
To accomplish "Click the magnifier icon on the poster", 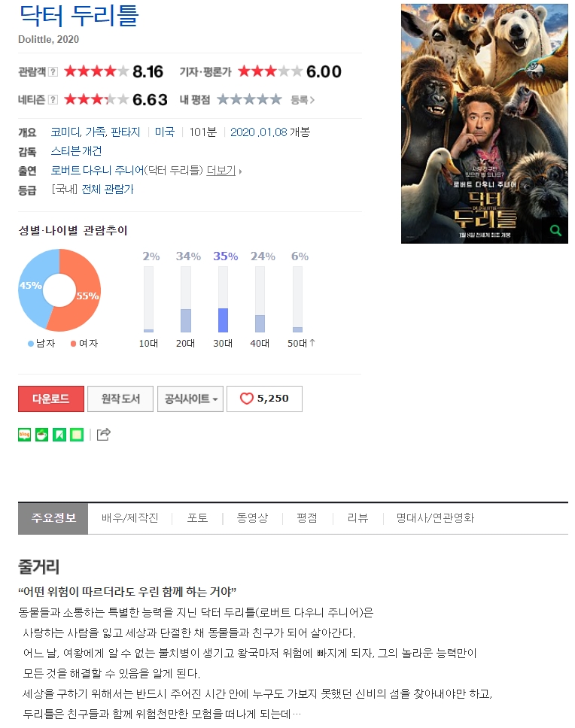I will pos(555,230).
